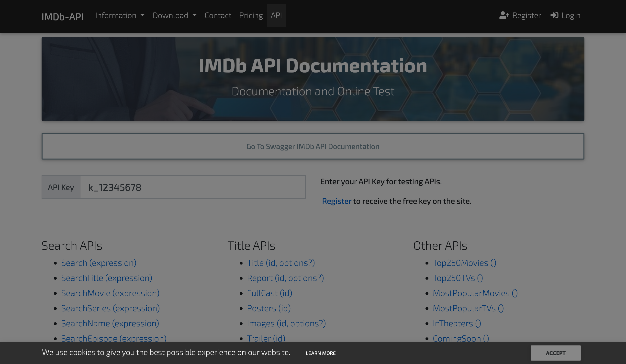626x364 pixels.
Task: Open Title (id, options?) API link
Action: pos(281,263)
